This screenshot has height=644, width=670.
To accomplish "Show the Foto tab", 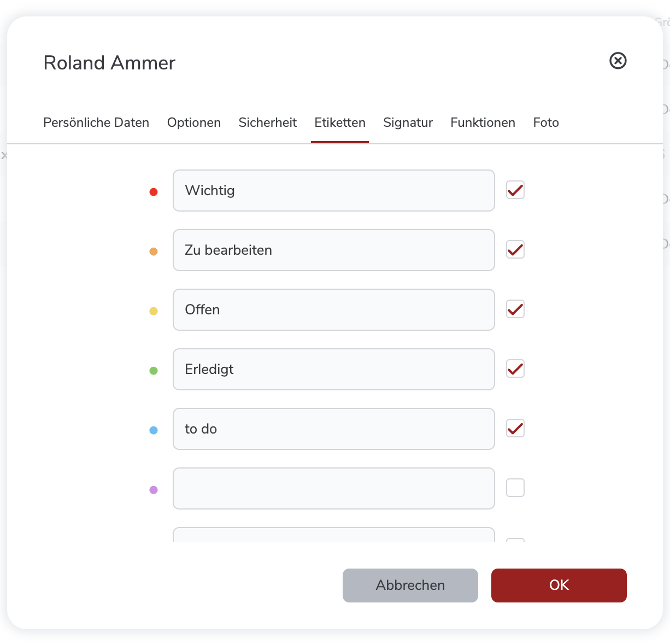I will (546, 122).
